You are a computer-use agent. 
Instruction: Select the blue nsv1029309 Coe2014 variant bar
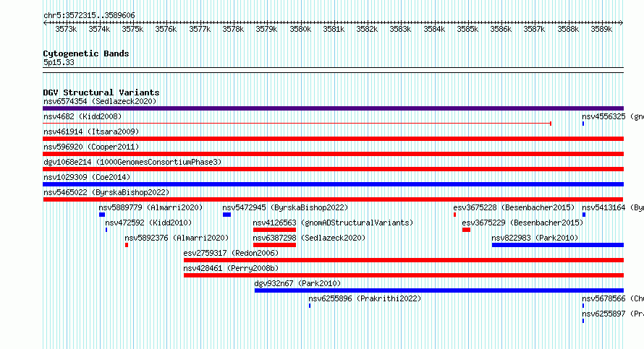click(x=333, y=184)
